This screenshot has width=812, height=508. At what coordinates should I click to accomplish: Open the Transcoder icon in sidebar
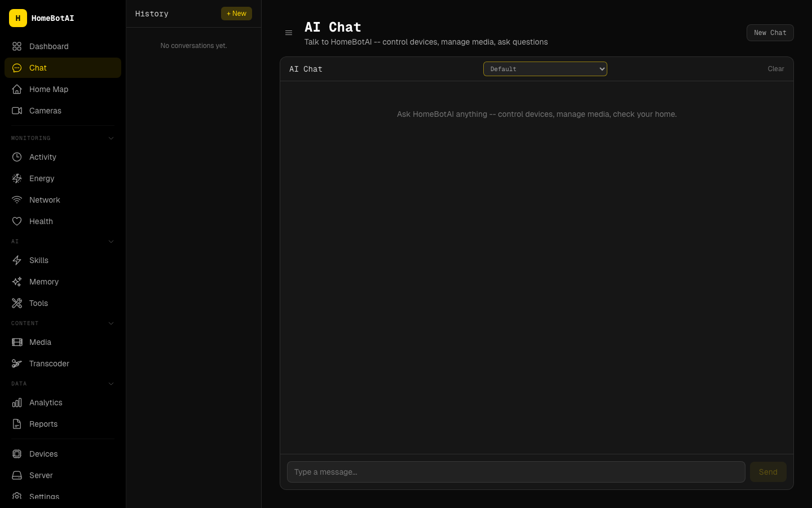tap(17, 364)
